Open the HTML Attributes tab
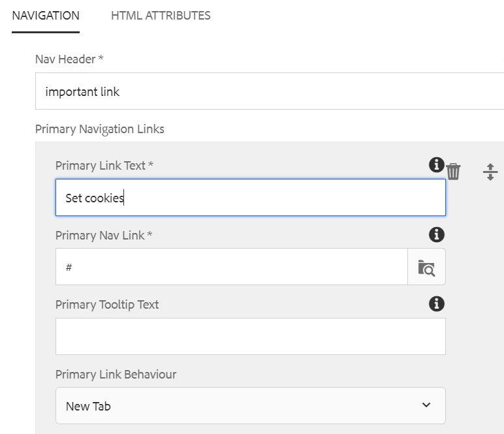Image resolution: width=504 pixels, height=434 pixels. (161, 16)
